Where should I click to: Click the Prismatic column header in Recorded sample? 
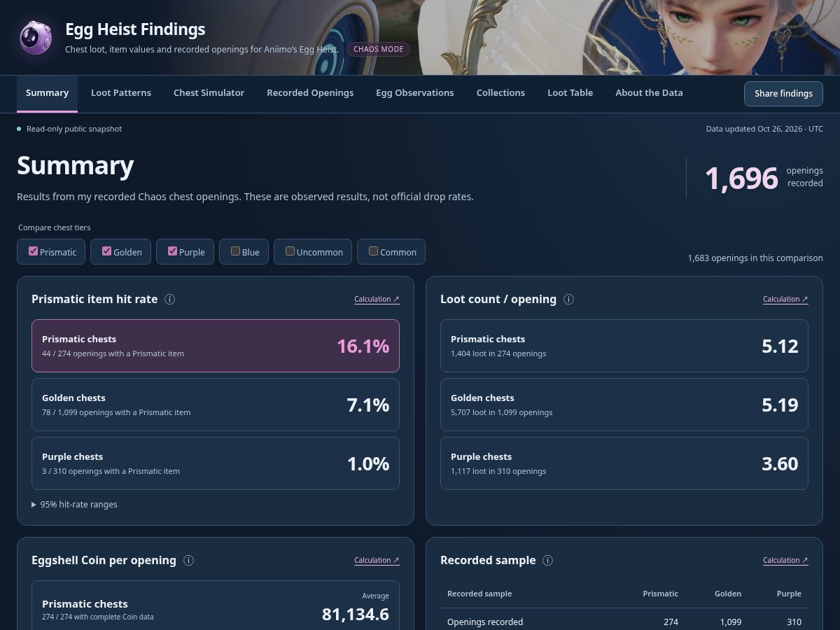(661, 594)
